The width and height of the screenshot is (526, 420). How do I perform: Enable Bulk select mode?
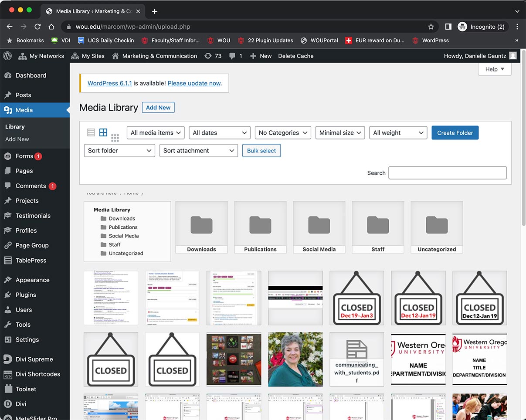[x=261, y=150]
